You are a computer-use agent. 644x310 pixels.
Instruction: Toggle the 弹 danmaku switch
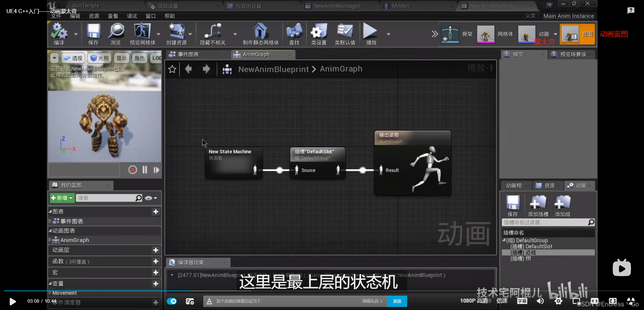[172, 301]
